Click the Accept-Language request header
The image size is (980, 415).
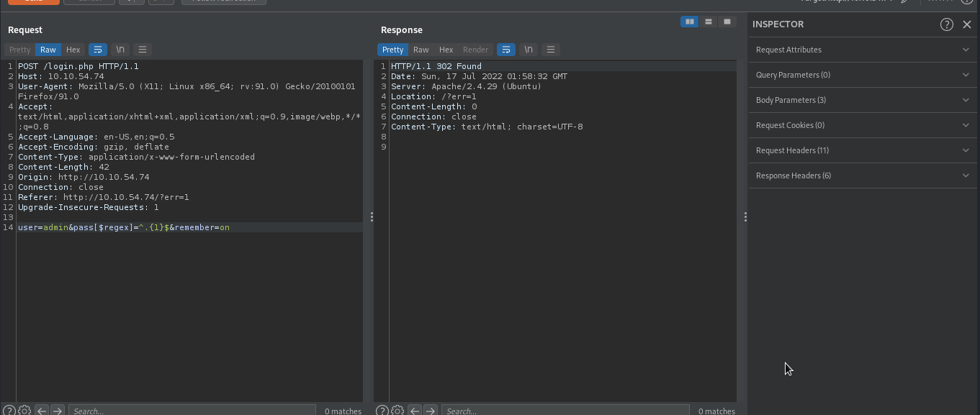tap(96, 137)
